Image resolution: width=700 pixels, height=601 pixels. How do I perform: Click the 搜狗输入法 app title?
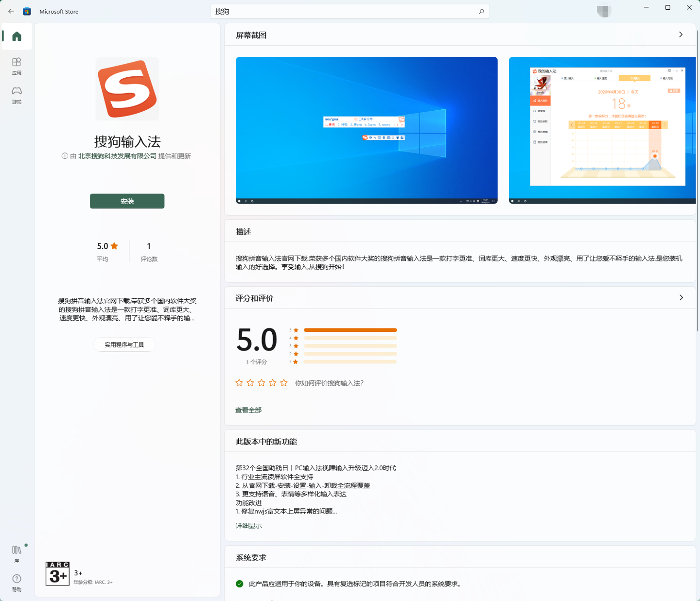click(127, 141)
